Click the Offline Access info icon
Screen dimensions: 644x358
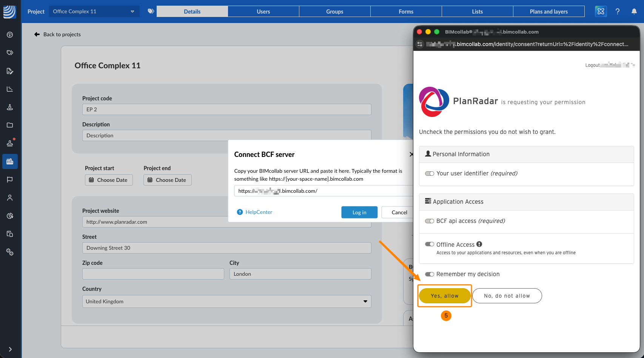click(x=479, y=244)
